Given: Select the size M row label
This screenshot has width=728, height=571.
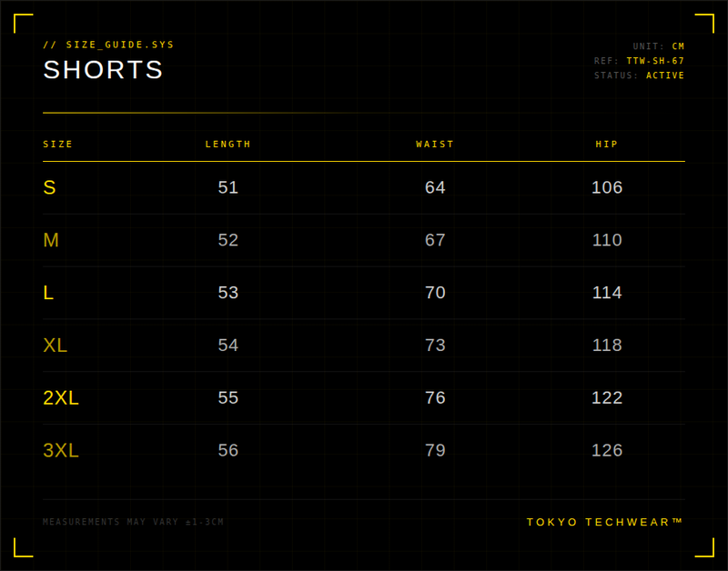Looking at the screenshot, I should 51,240.
